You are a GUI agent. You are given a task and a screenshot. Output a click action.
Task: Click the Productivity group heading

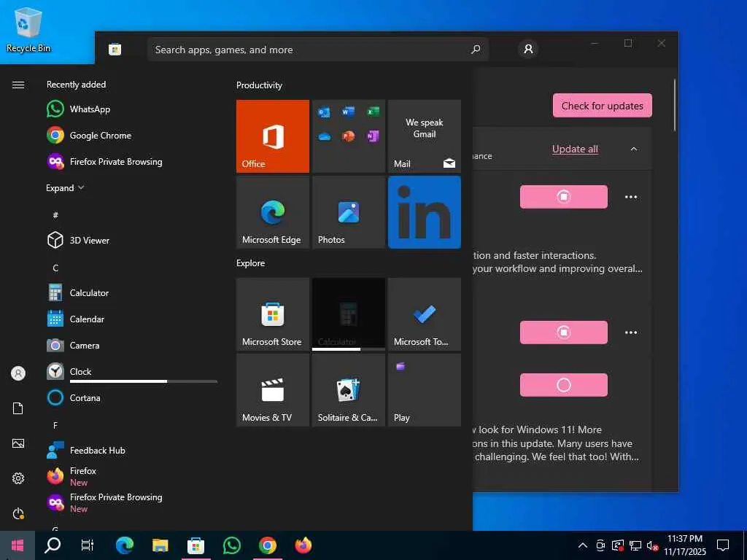[x=259, y=85]
